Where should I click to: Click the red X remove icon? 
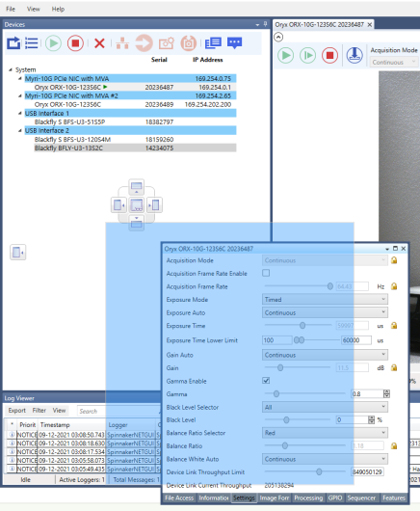point(99,43)
